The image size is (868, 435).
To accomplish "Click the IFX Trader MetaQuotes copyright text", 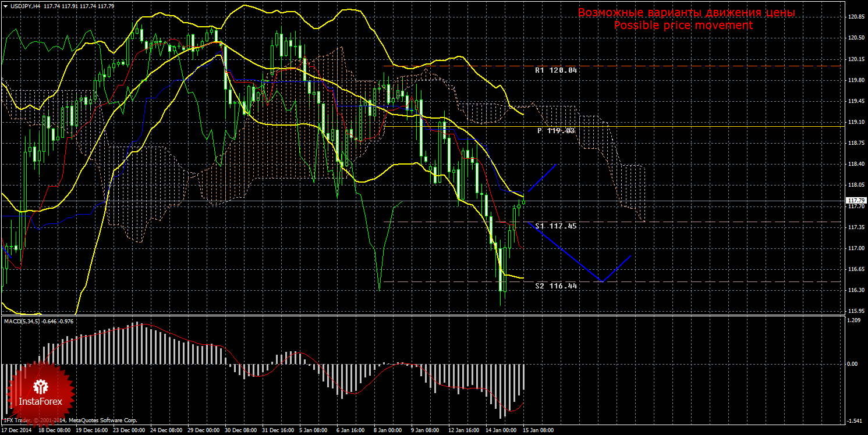I will click(70, 420).
